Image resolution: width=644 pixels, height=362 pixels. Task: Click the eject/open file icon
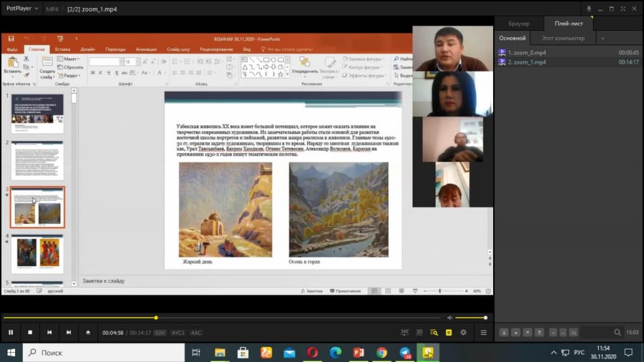pos(88,332)
